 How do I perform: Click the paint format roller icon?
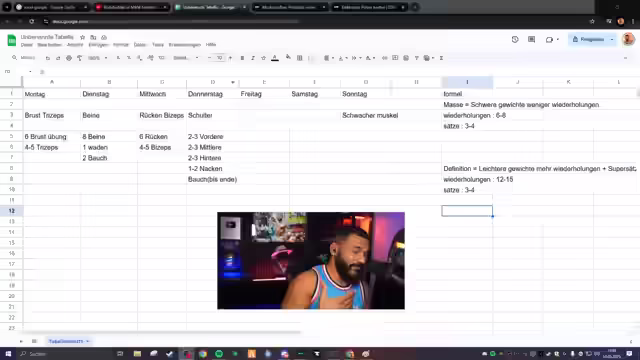[x=80, y=58]
